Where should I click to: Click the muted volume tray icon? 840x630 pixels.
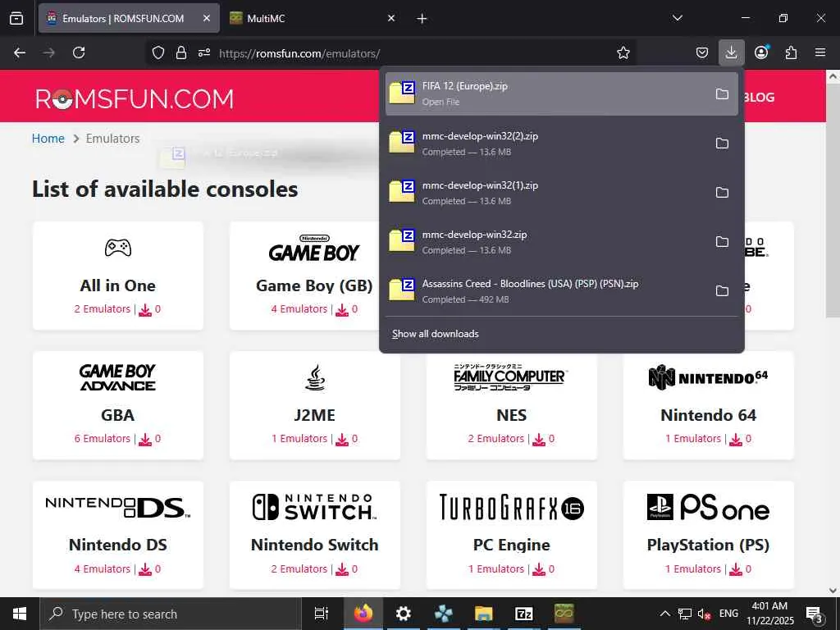pos(704,614)
